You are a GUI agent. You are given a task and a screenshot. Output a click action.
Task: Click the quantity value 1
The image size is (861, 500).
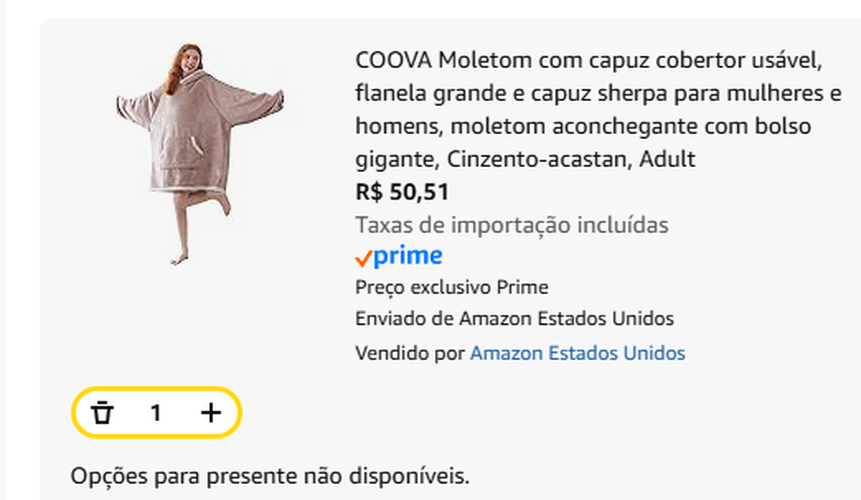(156, 412)
